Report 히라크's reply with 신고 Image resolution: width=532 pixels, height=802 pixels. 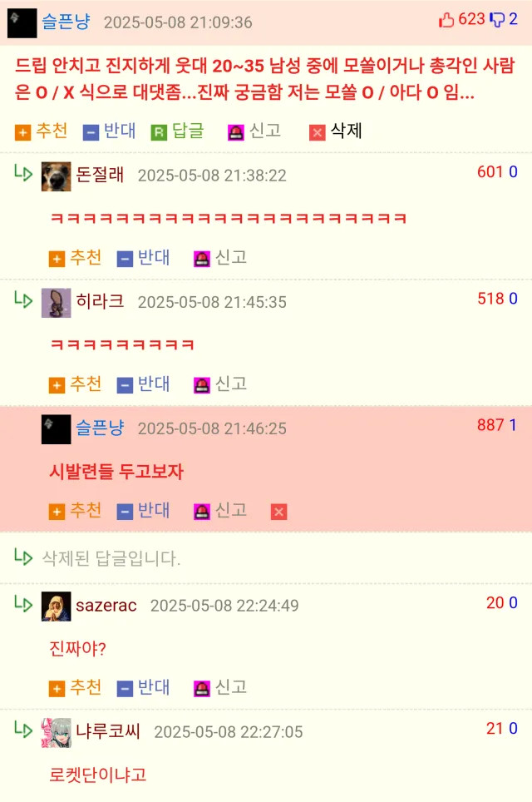pos(220,384)
